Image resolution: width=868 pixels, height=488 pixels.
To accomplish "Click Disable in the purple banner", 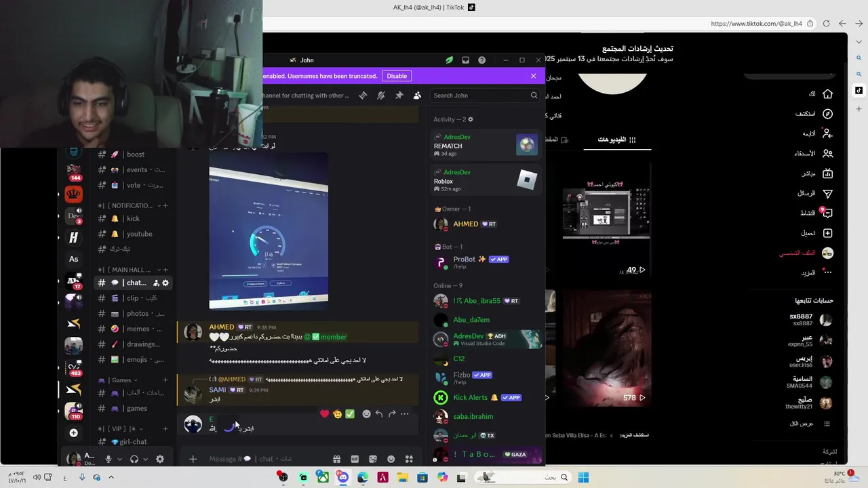I will point(397,76).
